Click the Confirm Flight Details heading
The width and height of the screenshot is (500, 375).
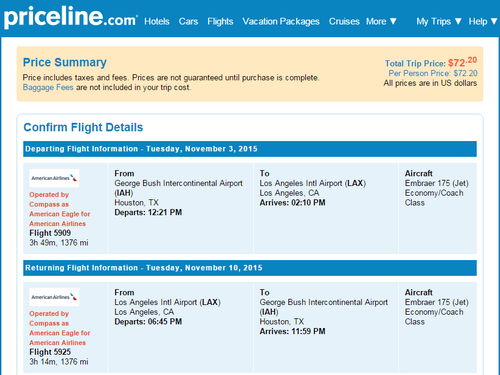point(83,127)
